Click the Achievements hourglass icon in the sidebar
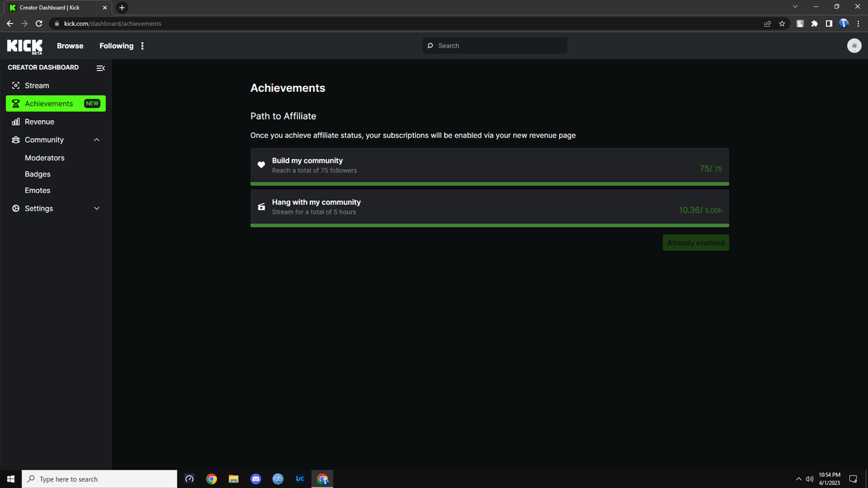 [16, 103]
